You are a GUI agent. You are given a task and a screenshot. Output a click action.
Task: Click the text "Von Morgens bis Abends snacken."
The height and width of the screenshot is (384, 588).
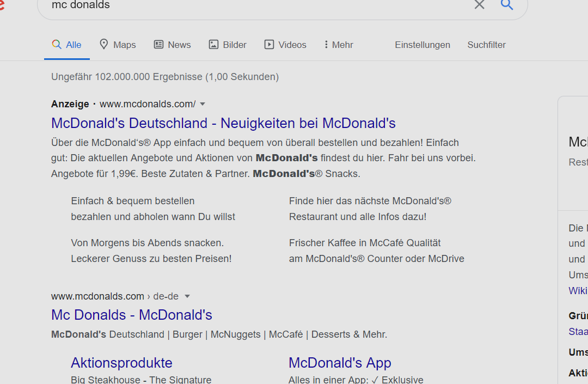tap(148, 243)
